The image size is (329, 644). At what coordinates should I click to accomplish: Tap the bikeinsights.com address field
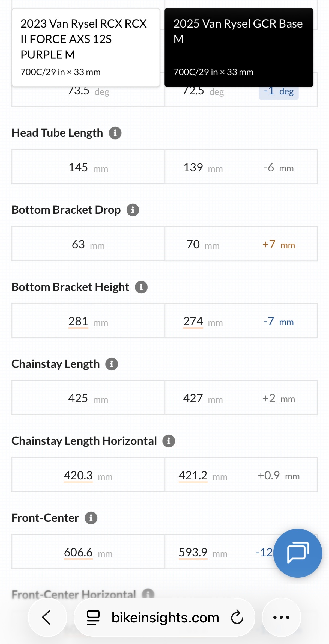(x=165, y=617)
